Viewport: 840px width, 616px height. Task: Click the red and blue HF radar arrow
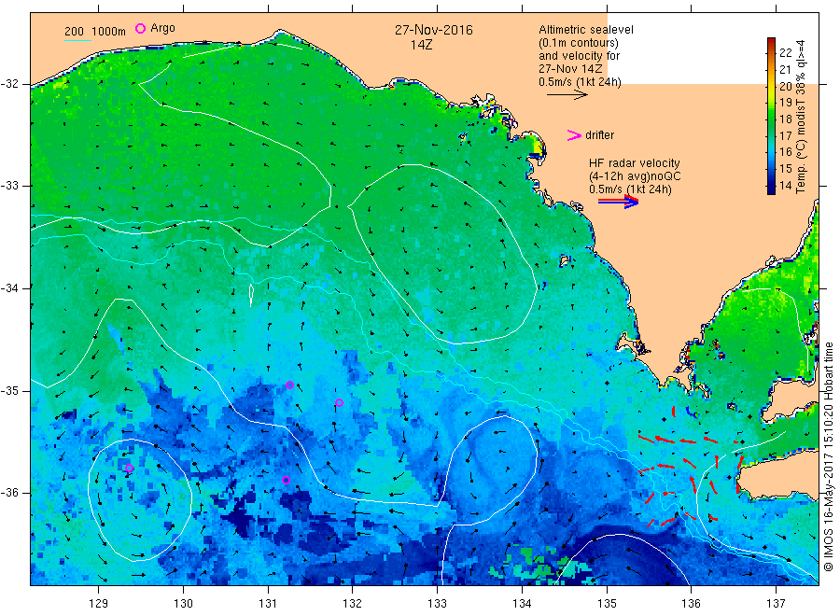point(618,202)
